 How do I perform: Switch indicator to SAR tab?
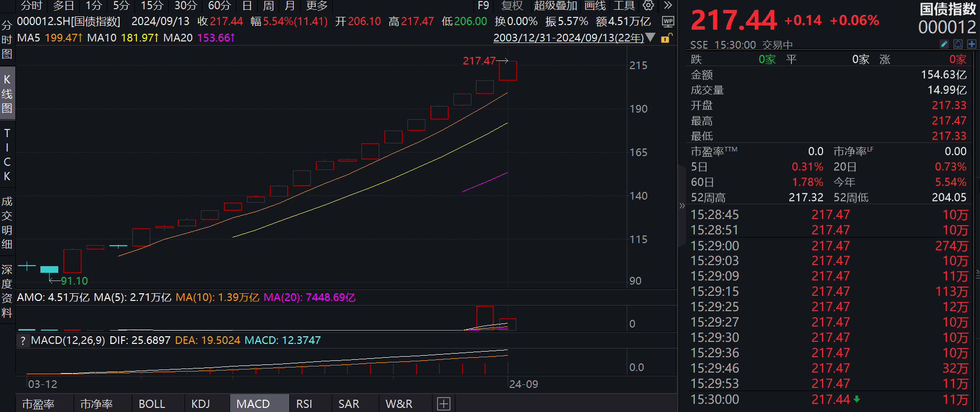349,404
